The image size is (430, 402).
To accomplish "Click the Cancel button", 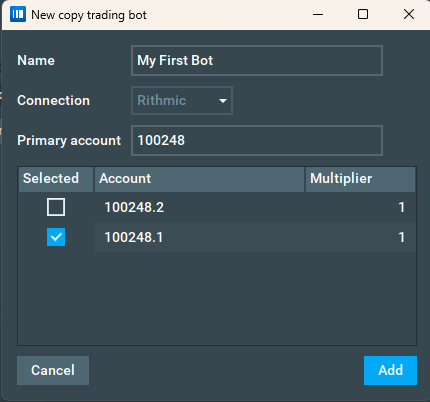I will [x=53, y=370].
